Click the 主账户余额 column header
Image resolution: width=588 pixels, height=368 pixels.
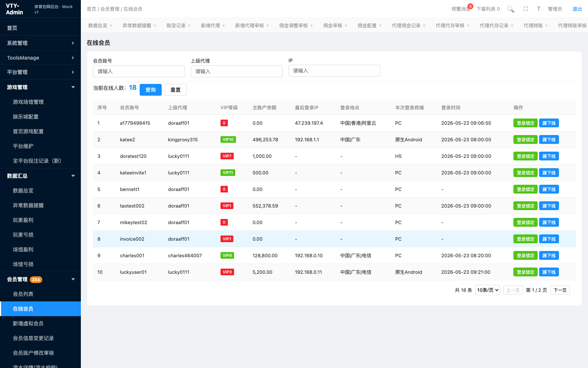265,107
